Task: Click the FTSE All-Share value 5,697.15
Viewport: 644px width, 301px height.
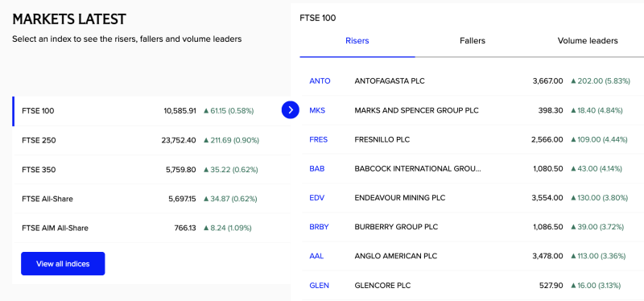Action: pyautogui.click(x=182, y=199)
